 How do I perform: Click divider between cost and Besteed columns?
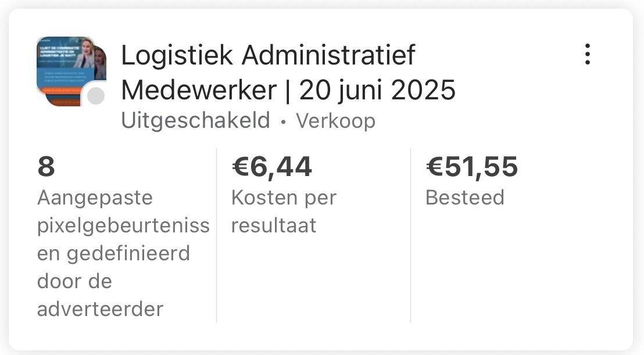410,235
